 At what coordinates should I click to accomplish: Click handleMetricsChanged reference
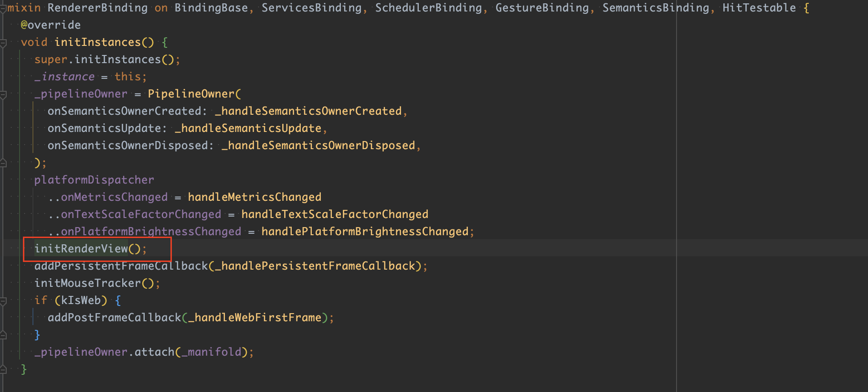(x=254, y=197)
